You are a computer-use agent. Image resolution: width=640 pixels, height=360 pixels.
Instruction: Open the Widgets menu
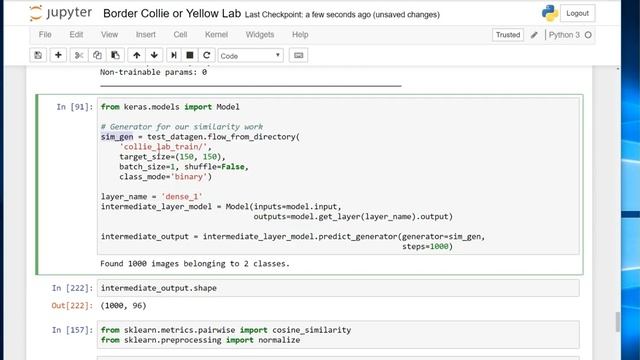(260, 35)
